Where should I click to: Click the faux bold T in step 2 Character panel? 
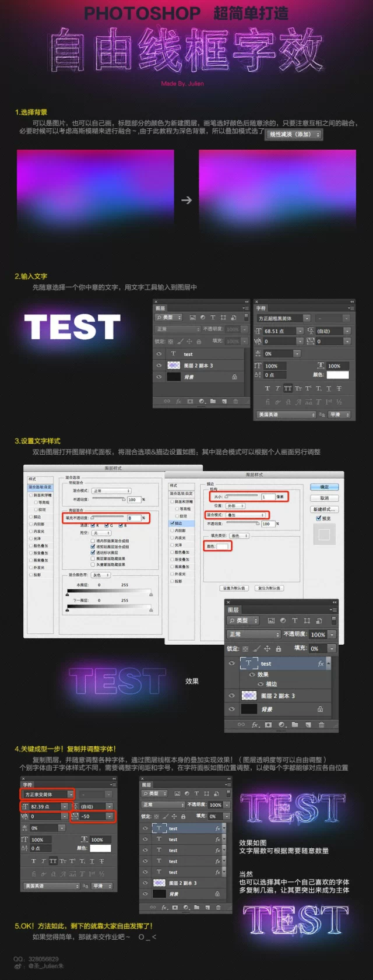268,388
